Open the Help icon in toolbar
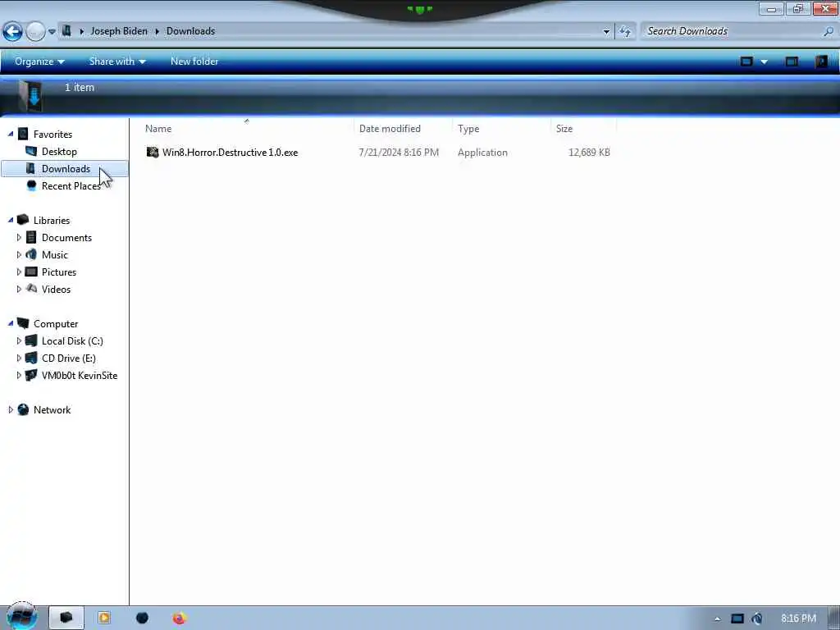 pyautogui.click(x=821, y=62)
